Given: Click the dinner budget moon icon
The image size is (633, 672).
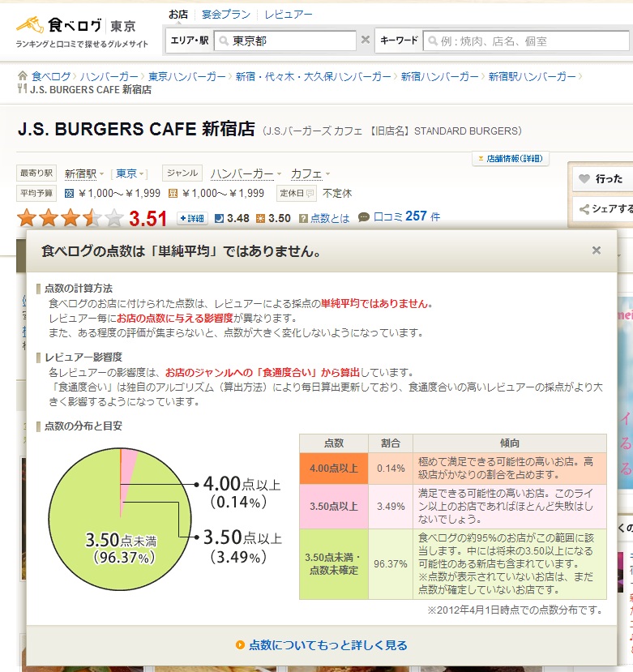Looking at the screenshot, I should point(69,193).
